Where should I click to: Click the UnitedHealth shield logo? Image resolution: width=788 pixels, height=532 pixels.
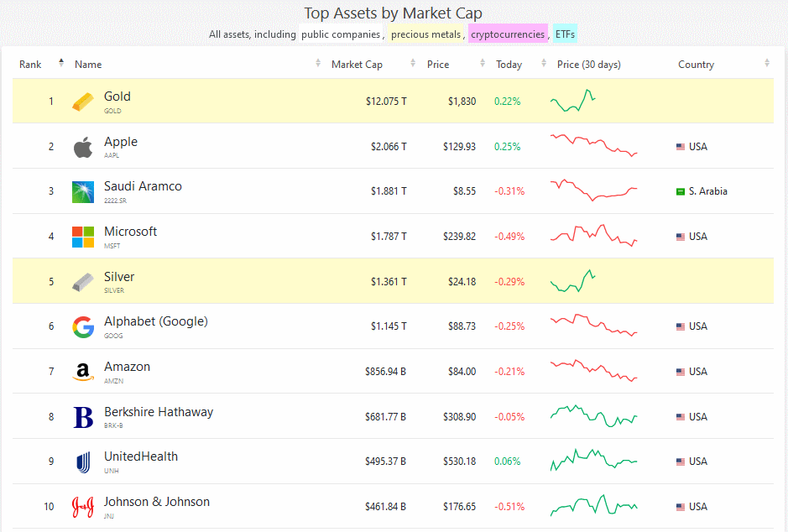click(83, 462)
